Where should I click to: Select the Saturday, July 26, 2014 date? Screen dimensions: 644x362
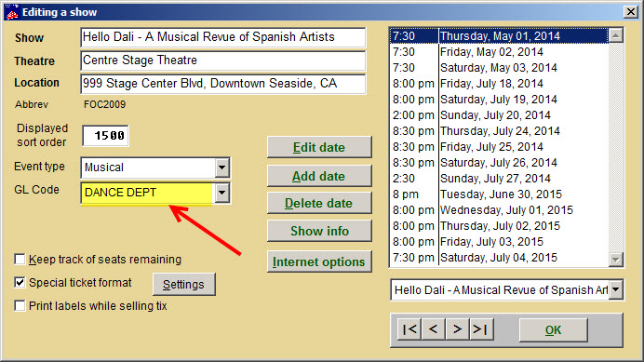coord(499,163)
